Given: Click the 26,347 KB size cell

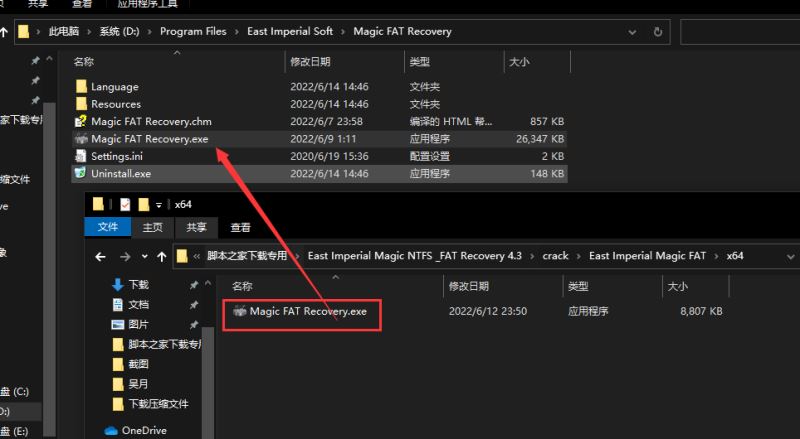Looking at the screenshot, I should [540, 139].
